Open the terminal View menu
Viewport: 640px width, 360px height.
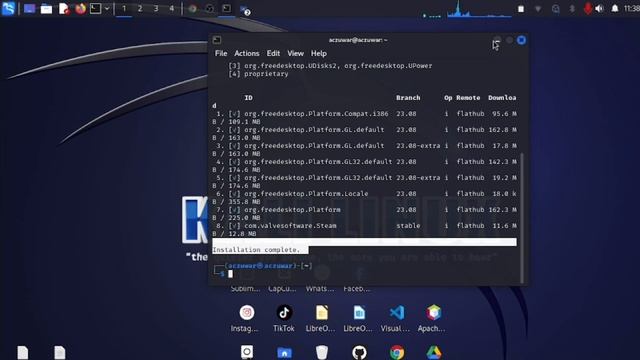(296, 53)
